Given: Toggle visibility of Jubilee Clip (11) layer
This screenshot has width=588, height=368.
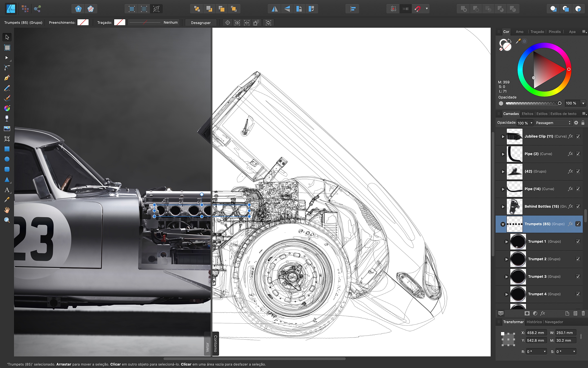Looking at the screenshot, I should click(578, 136).
